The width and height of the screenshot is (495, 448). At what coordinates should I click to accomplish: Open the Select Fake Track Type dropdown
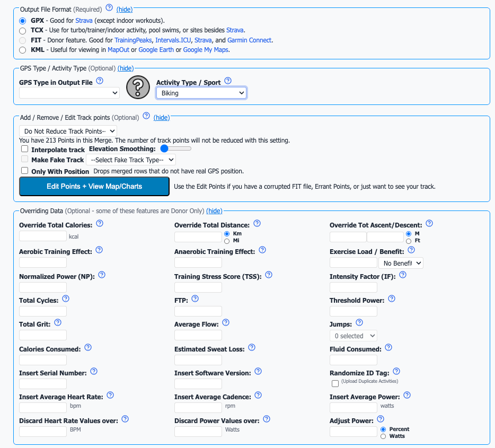click(x=131, y=160)
